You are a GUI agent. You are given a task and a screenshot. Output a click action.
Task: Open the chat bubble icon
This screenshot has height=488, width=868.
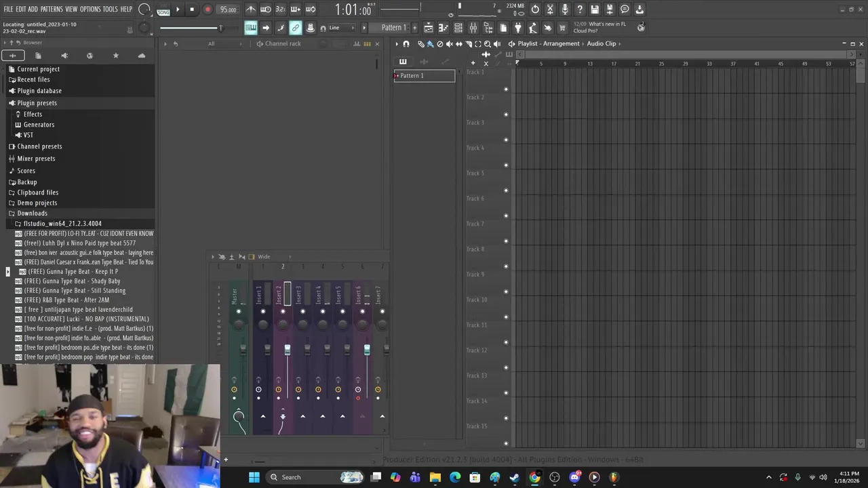(625, 9)
